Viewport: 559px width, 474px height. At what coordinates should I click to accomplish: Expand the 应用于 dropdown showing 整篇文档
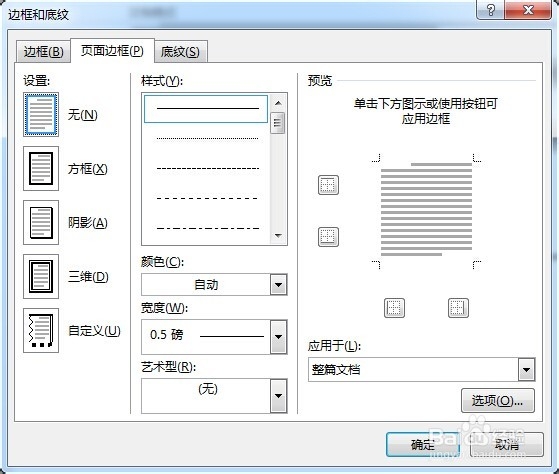coord(421,370)
